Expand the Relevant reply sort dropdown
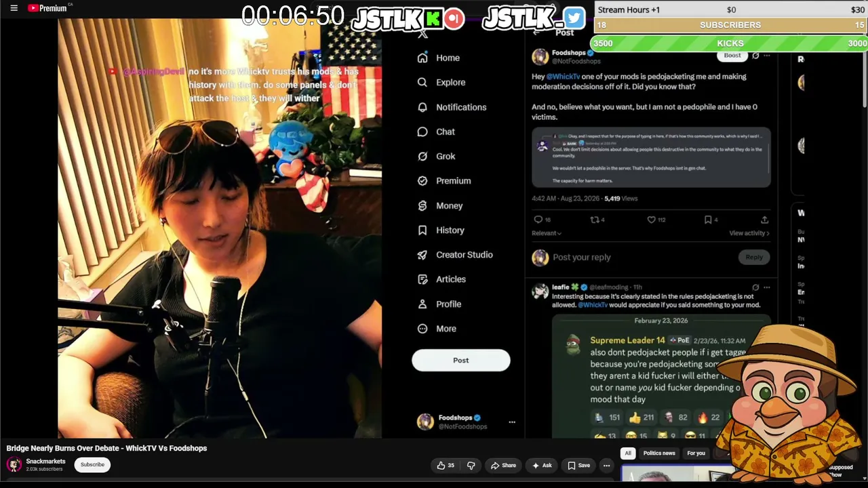The image size is (868, 488). click(547, 233)
